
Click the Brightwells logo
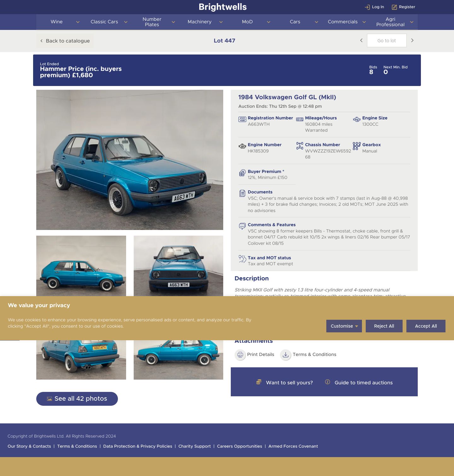click(x=223, y=7)
